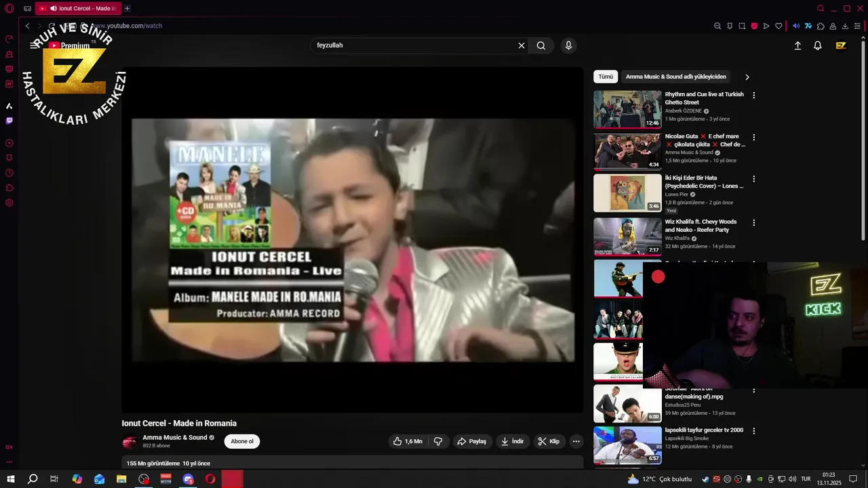Screen dimensions: 868x488
Task: Open Amma Music & Sound channel avatar
Action: coord(130,442)
